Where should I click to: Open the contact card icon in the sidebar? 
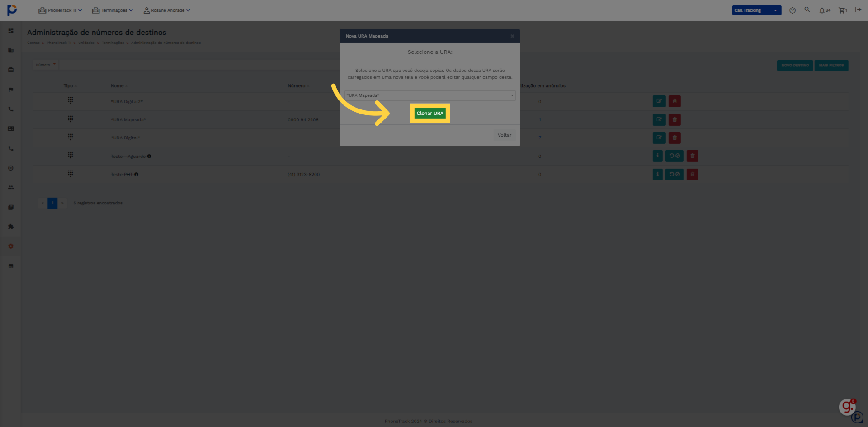pyautogui.click(x=11, y=128)
